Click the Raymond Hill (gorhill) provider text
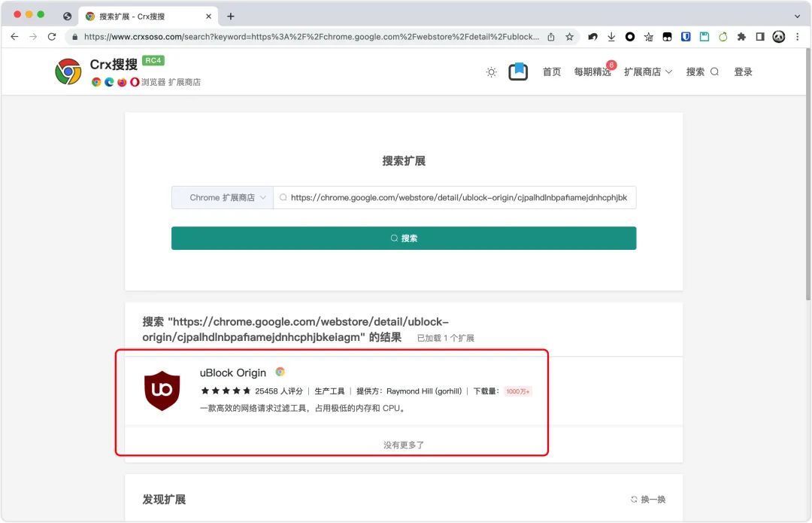Viewport: 812px width, 523px height. coord(424,391)
